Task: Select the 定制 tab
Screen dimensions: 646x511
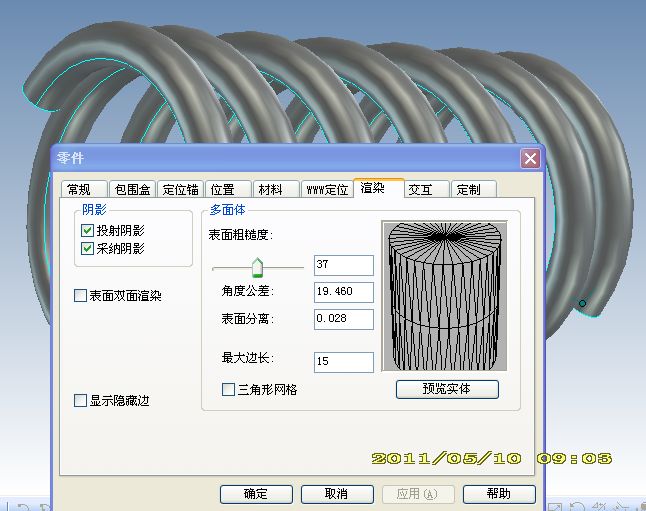Action: 467,190
